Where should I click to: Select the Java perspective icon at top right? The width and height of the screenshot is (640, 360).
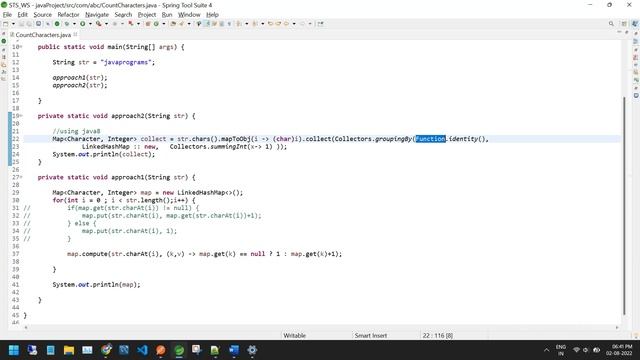635,24
